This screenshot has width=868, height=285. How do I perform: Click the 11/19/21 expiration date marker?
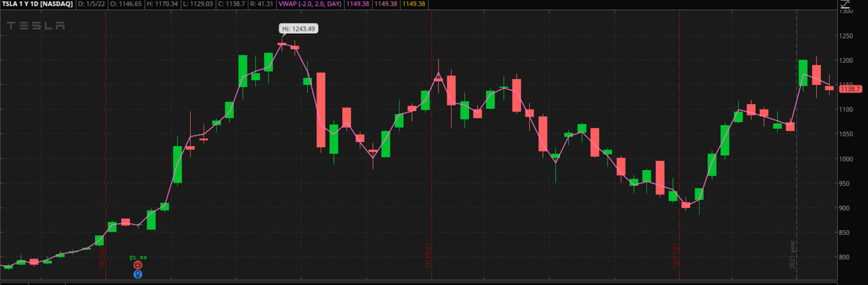[427, 256]
